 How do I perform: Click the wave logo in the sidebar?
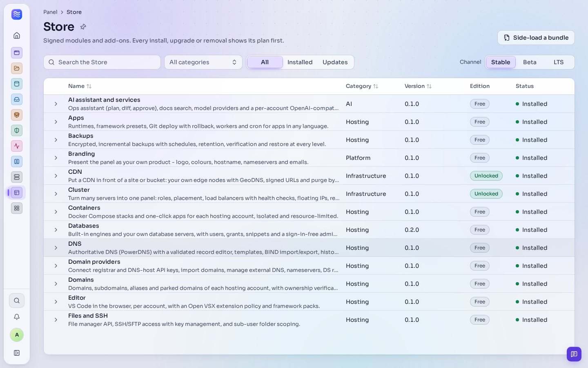pos(17,14)
